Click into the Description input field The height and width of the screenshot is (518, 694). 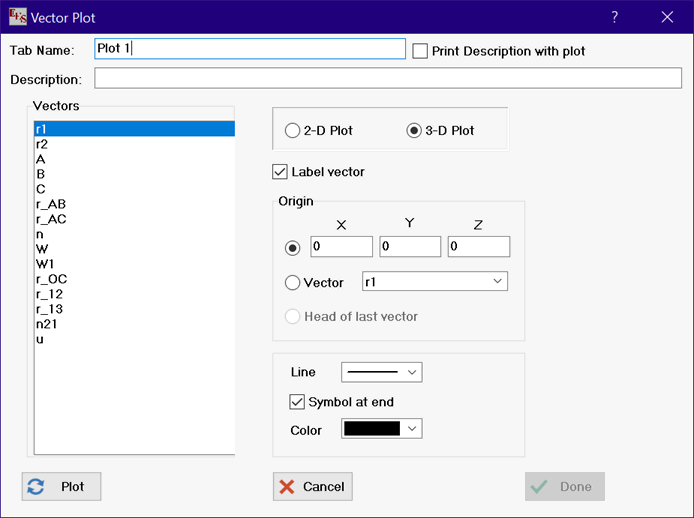(388, 79)
